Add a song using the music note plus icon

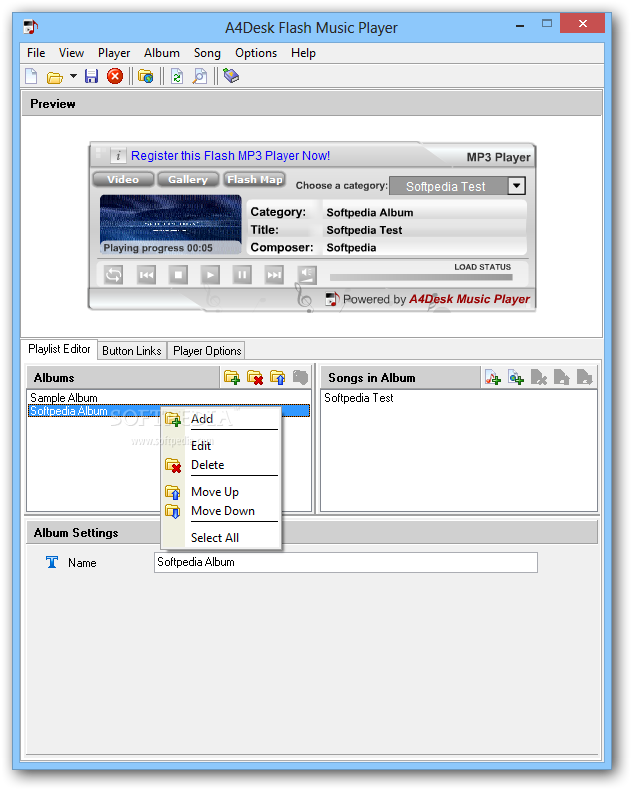pos(492,377)
